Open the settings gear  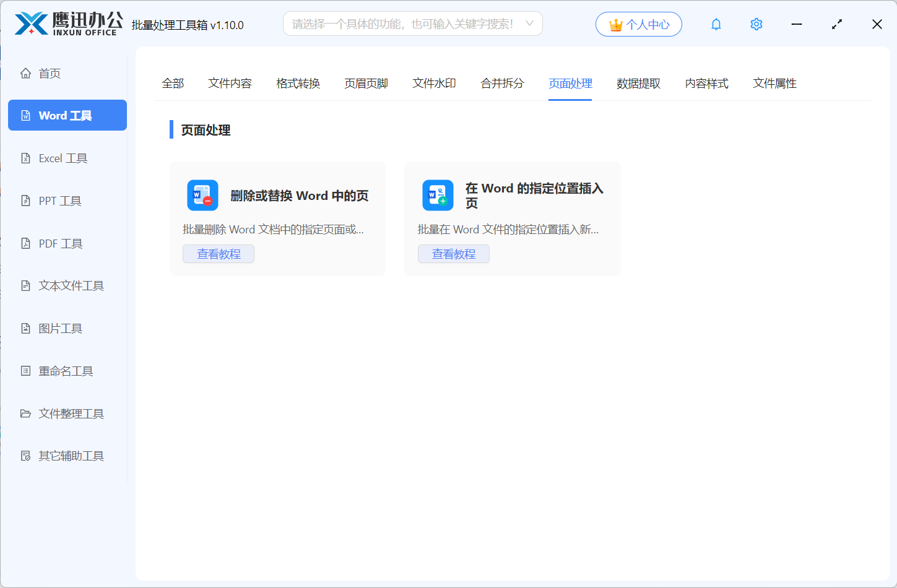(756, 24)
